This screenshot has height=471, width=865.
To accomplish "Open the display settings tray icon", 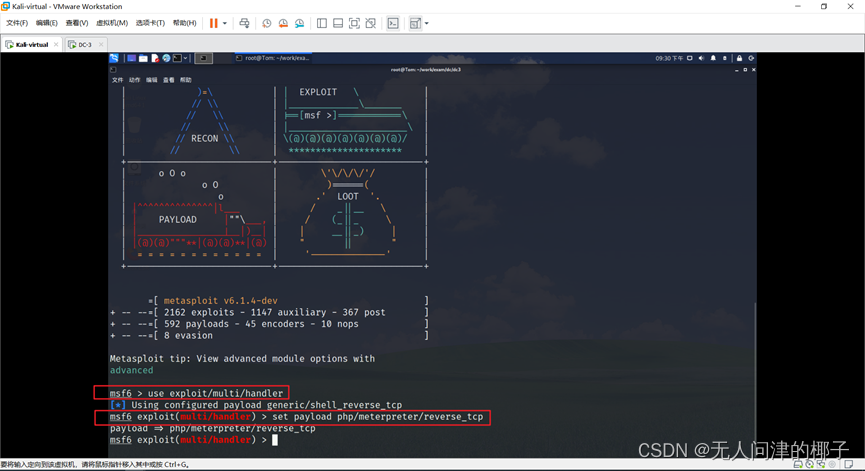I will coord(690,58).
